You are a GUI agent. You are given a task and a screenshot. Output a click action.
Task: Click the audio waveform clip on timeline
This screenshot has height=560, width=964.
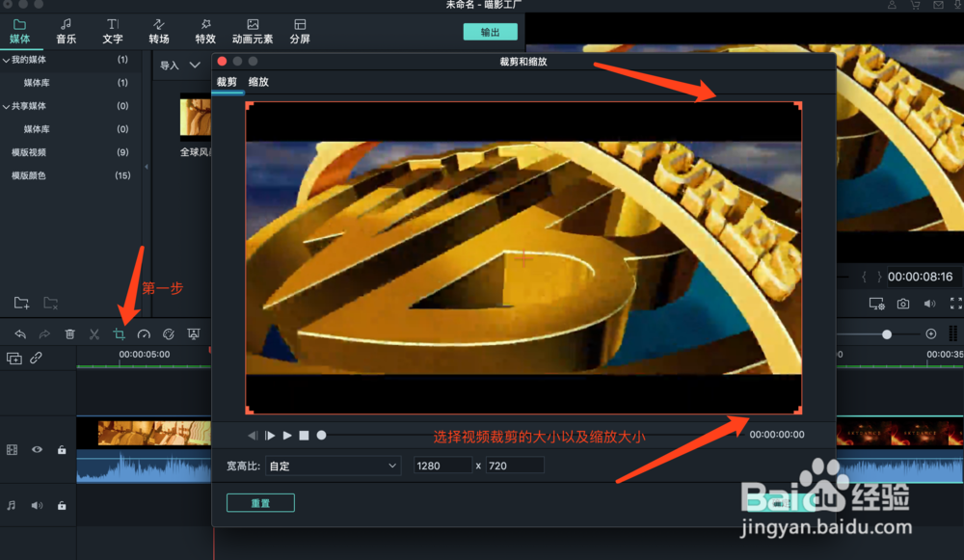coord(144,466)
